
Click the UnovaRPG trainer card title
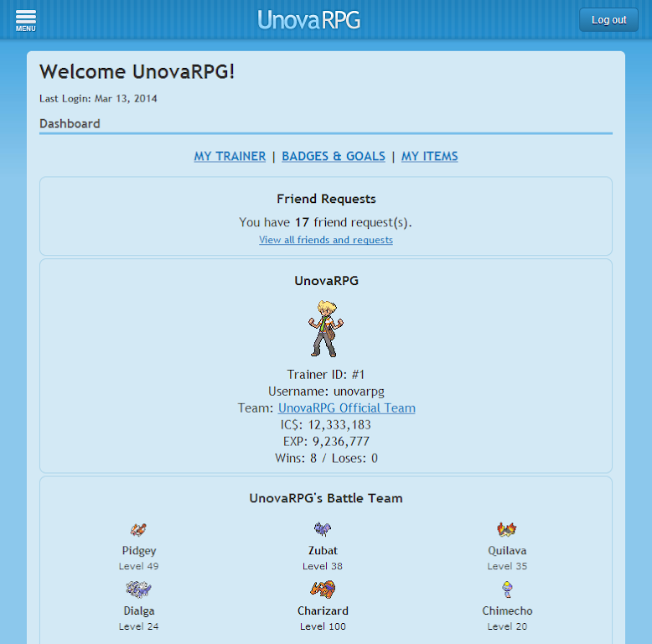pos(326,281)
